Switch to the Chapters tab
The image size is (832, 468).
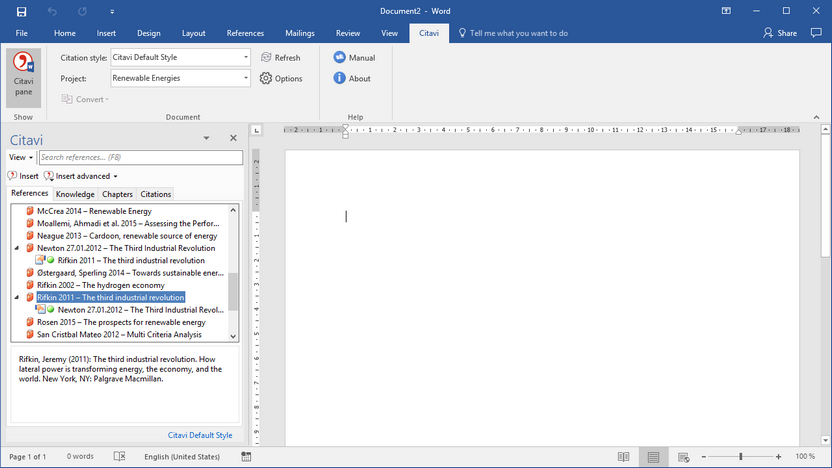point(117,194)
